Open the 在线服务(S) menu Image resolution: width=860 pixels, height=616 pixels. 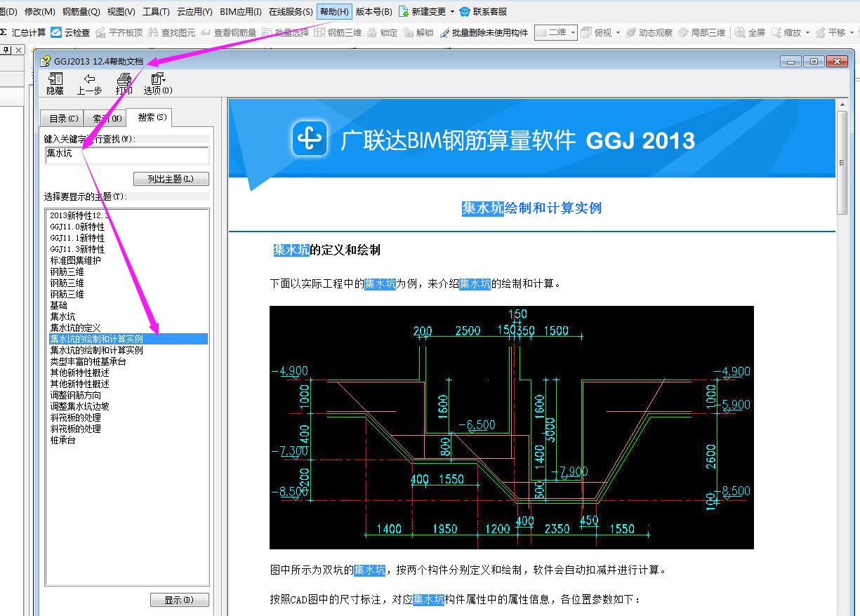tap(291, 11)
